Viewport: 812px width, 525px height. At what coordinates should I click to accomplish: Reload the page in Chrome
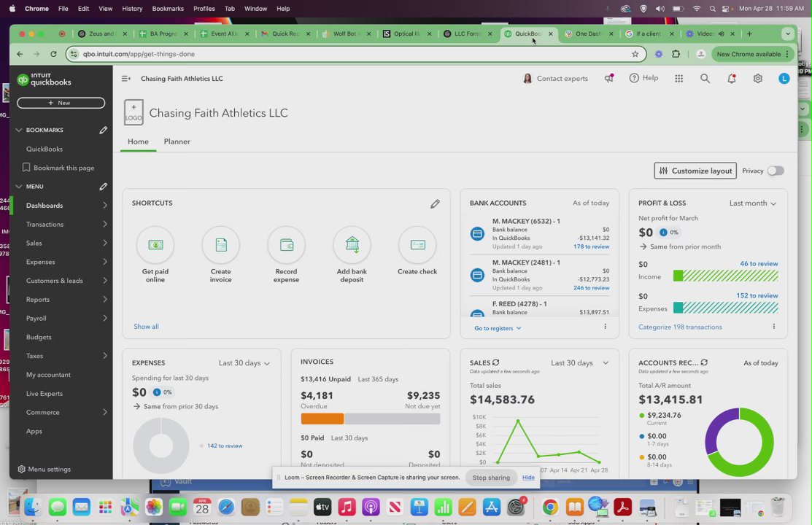point(53,54)
